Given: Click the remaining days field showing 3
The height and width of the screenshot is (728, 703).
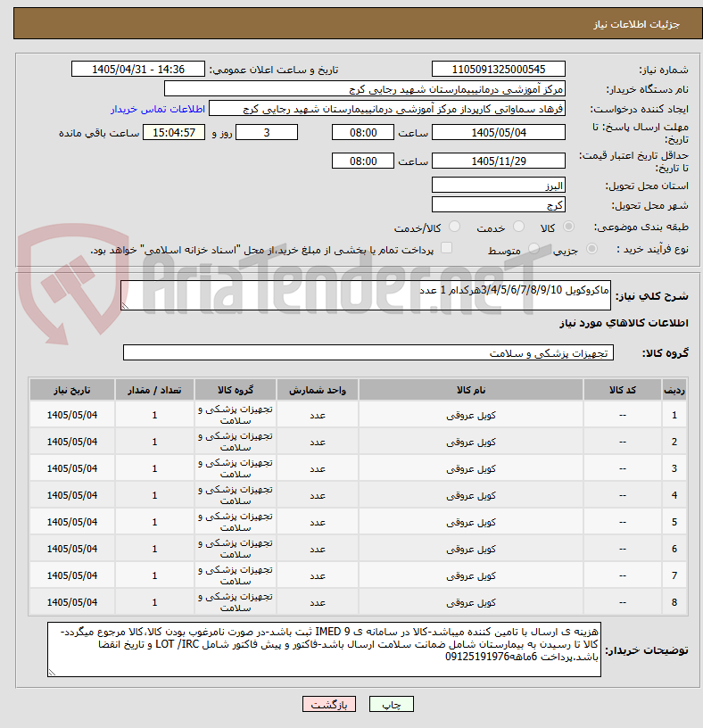Looking at the screenshot, I should point(267,133).
